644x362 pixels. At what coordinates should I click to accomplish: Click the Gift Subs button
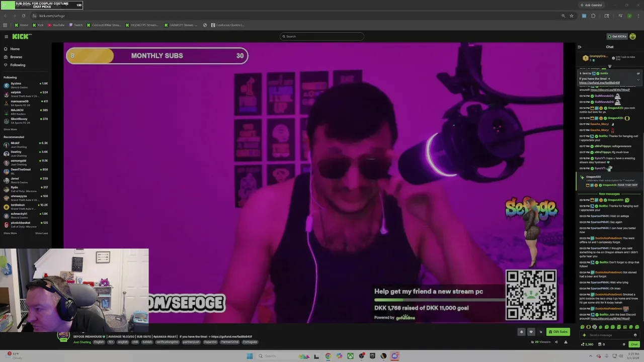[x=558, y=332]
